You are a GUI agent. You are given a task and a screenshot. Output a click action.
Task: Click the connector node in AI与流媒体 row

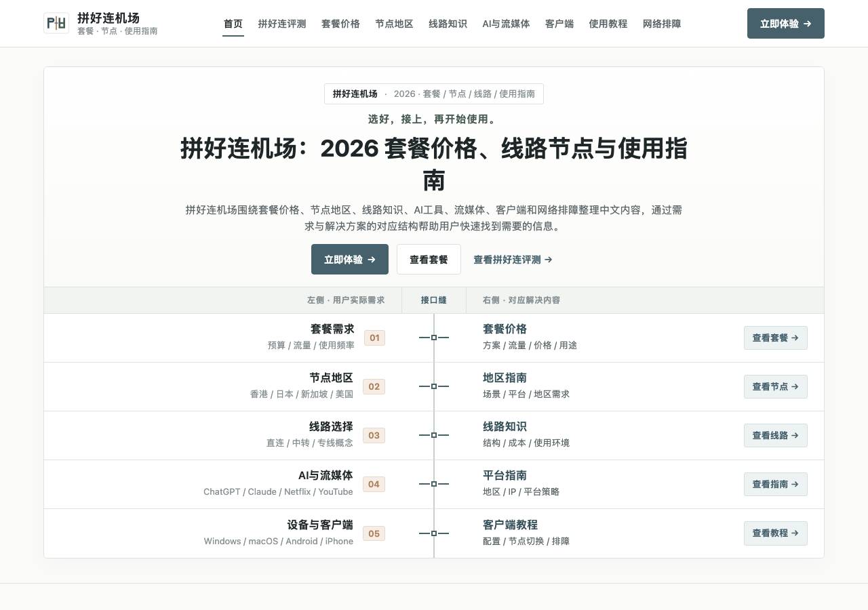434,484
